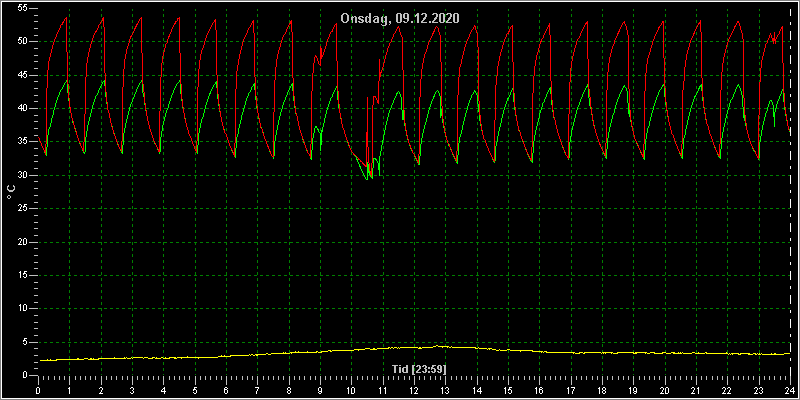Select hour 6 on the time axis

(x=226, y=390)
